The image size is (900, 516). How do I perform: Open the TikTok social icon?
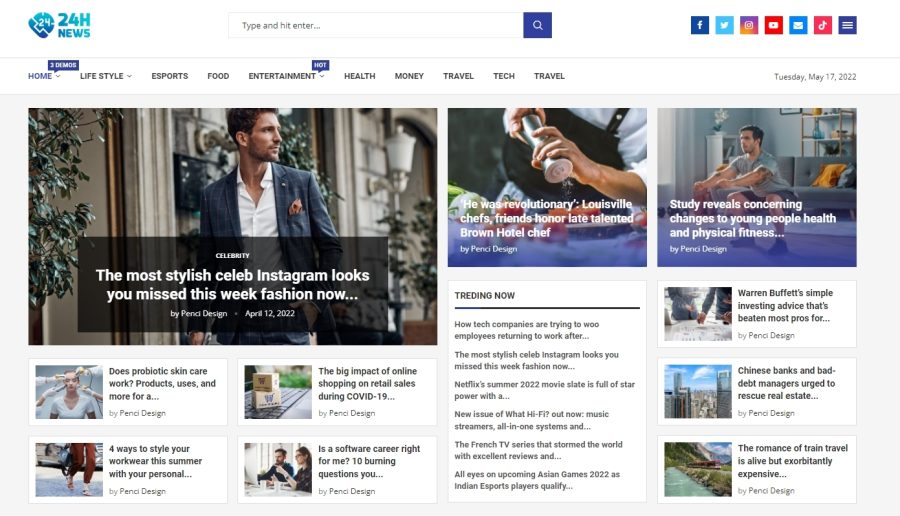point(823,25)
